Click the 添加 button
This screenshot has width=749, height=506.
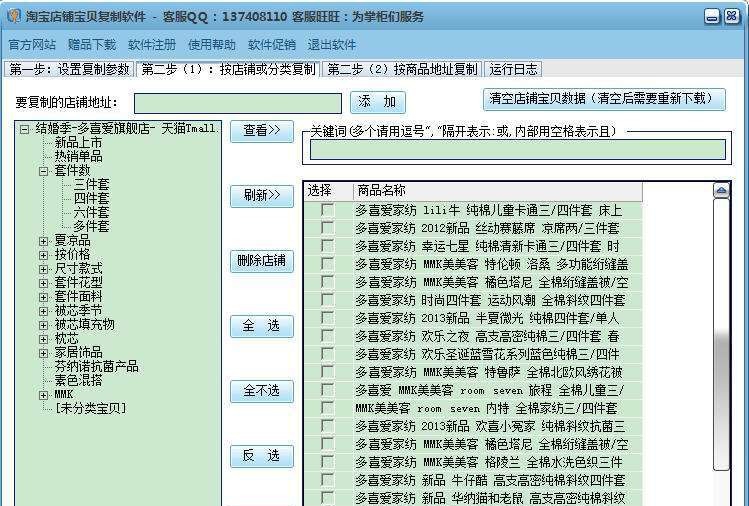pos(377,102)
